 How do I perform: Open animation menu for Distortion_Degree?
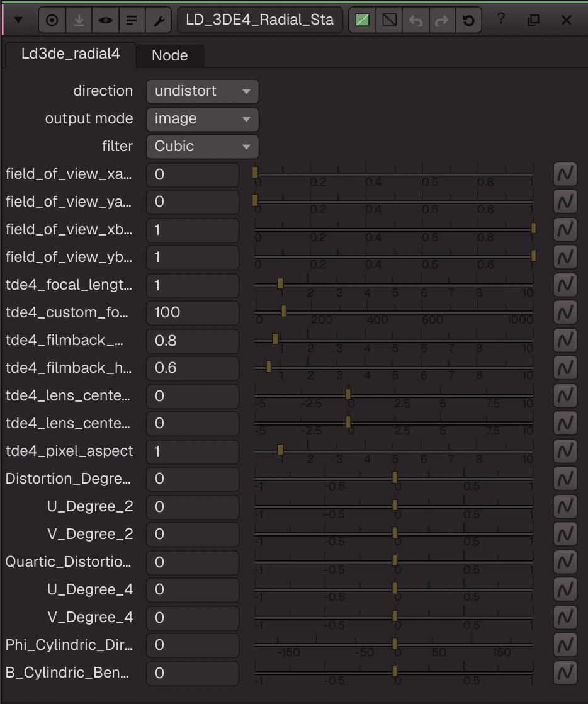pyautogui.click(x=565, y=479)
